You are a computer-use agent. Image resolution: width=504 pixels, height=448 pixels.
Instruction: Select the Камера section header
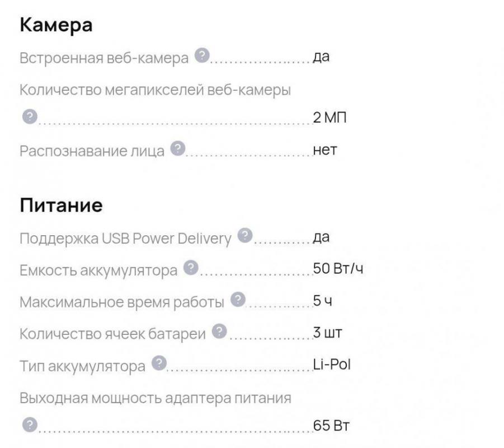(x=55, y=24)
